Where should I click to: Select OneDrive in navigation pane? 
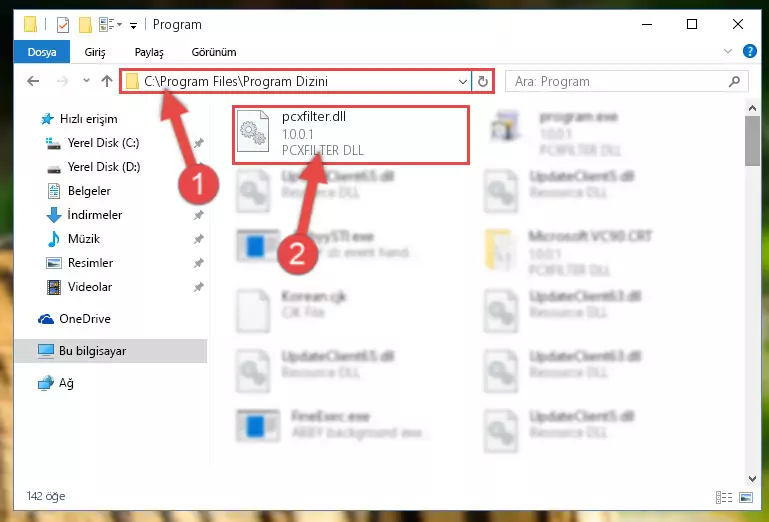pyautogui.click(x=75, y=319)
